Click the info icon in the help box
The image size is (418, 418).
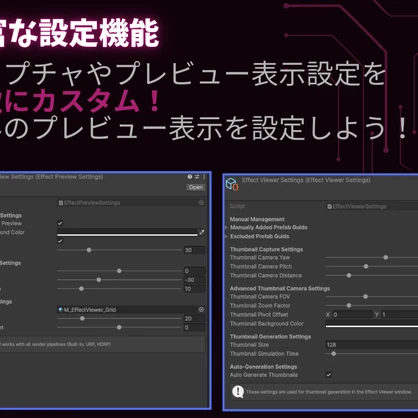pos(238,392)
